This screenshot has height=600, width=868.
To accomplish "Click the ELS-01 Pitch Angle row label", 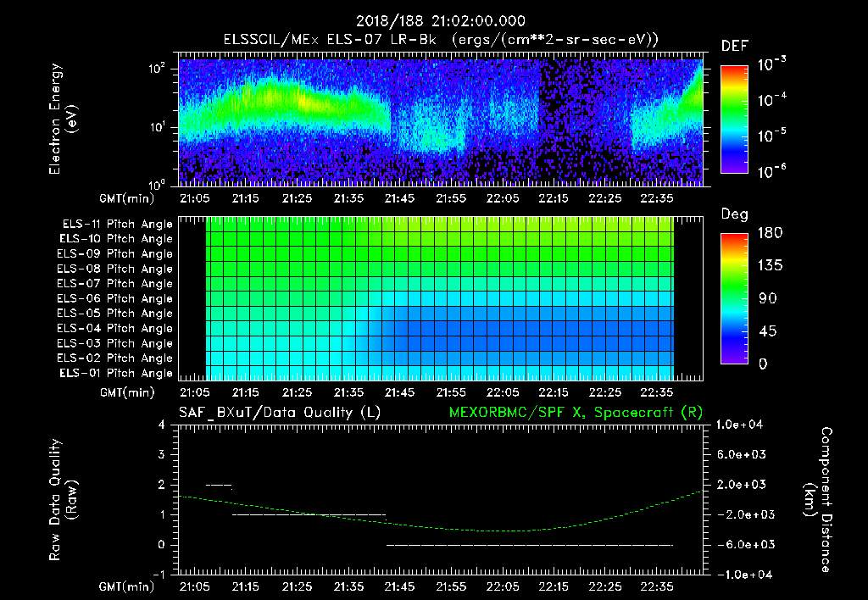I will click(116, 374).
